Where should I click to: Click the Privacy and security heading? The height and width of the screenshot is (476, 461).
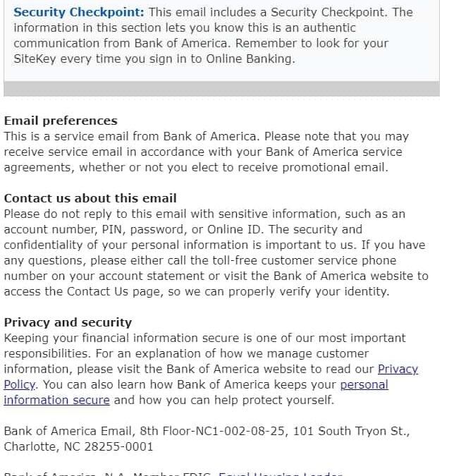[68, 322]
